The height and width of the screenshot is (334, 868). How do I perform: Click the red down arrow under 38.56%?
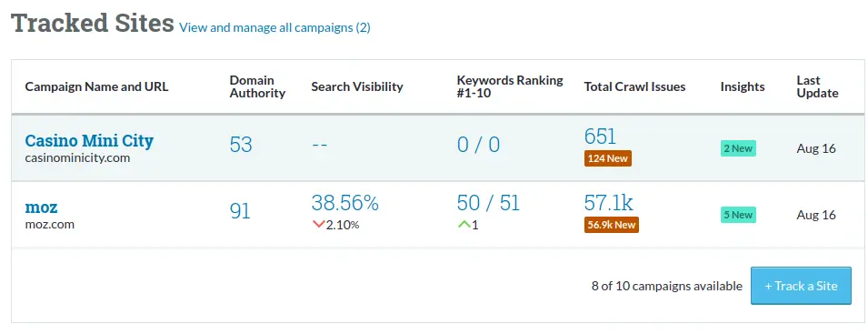(318, 224)
